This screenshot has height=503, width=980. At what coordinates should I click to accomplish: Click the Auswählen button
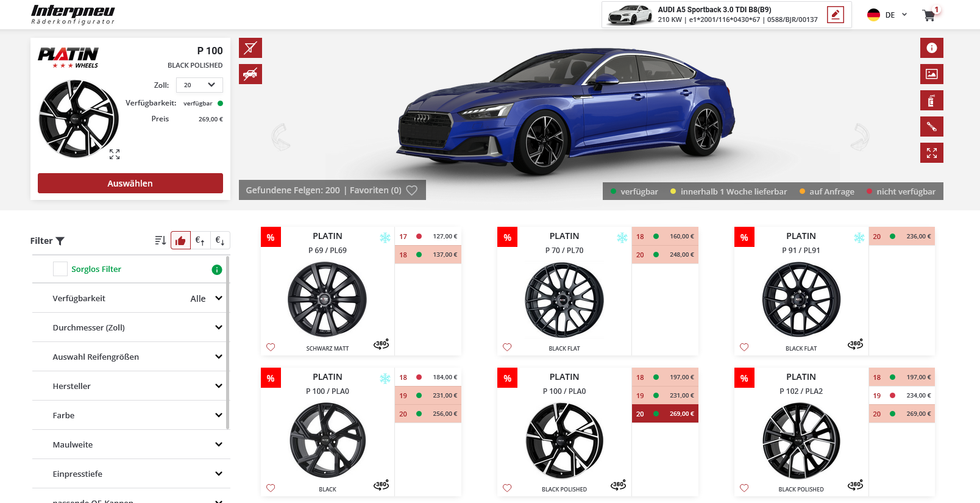(x=130, y=184)
